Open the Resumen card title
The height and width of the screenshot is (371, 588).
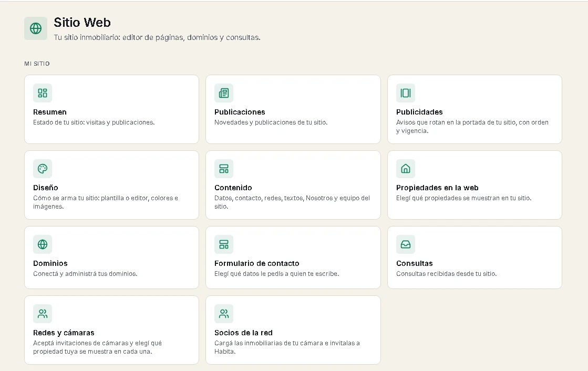[x=50, y=112]
